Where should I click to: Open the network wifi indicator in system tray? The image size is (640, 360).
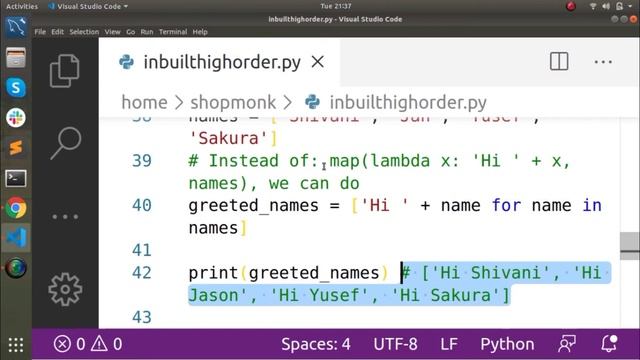click(593, 6)
